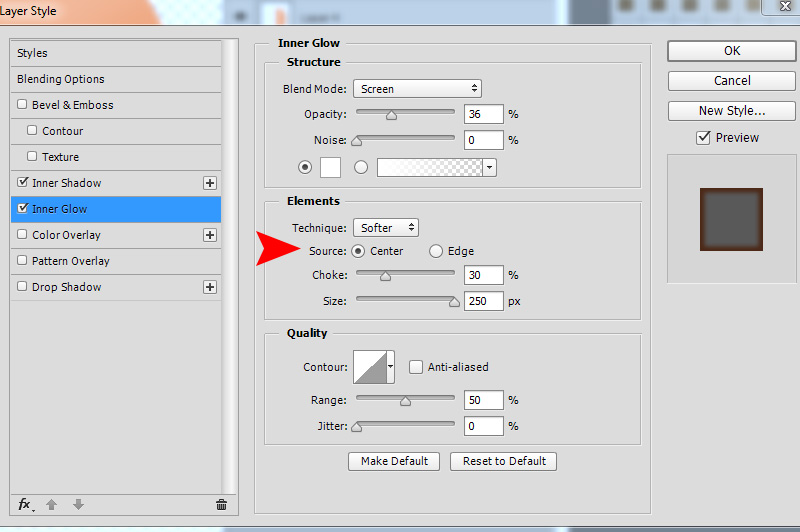Click the New Style... button
The width and height of the screenshot is (800, 532).
coord(732,111)
